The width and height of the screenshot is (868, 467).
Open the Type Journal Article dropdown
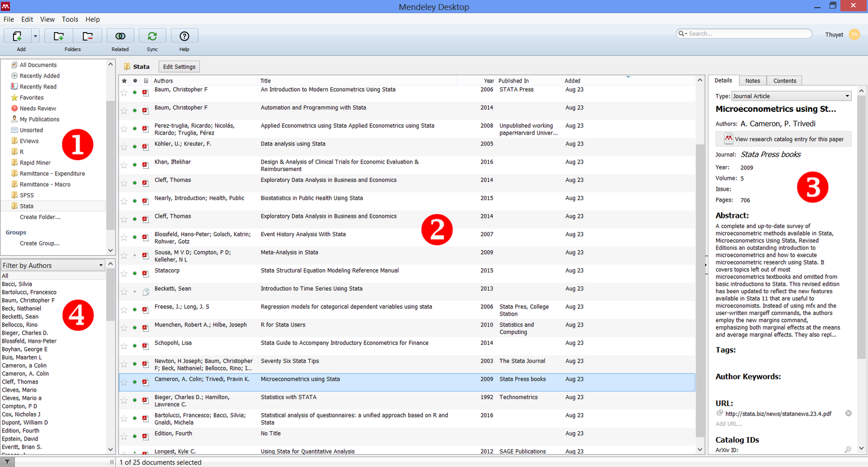click(x=791, y=96)
